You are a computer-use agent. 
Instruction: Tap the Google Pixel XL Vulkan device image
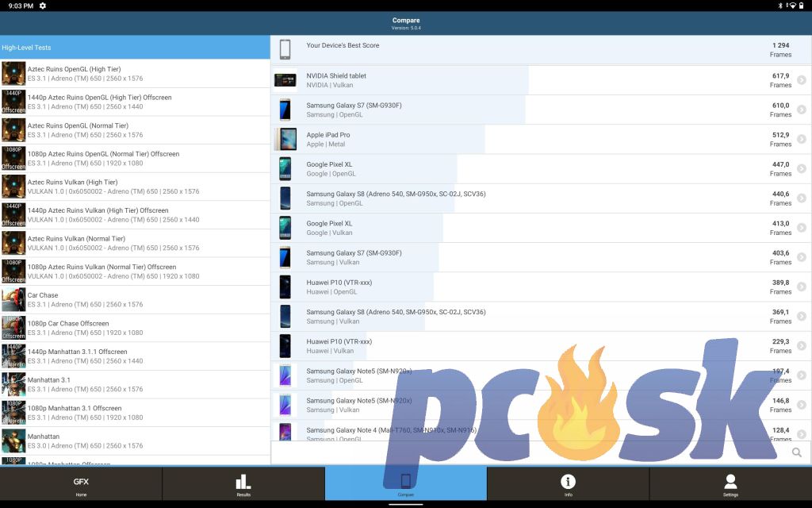pyautogui.click(x=285, y=228)
